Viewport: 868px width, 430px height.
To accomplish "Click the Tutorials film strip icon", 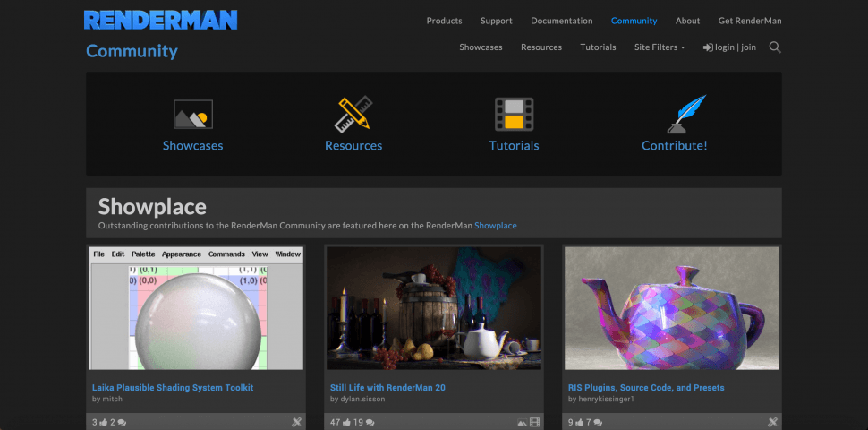I will pos(514,114).
